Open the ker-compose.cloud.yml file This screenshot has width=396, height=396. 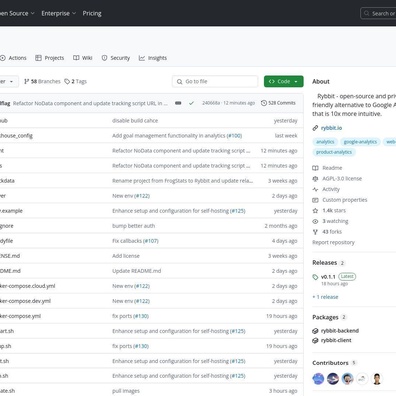point(28,286)
